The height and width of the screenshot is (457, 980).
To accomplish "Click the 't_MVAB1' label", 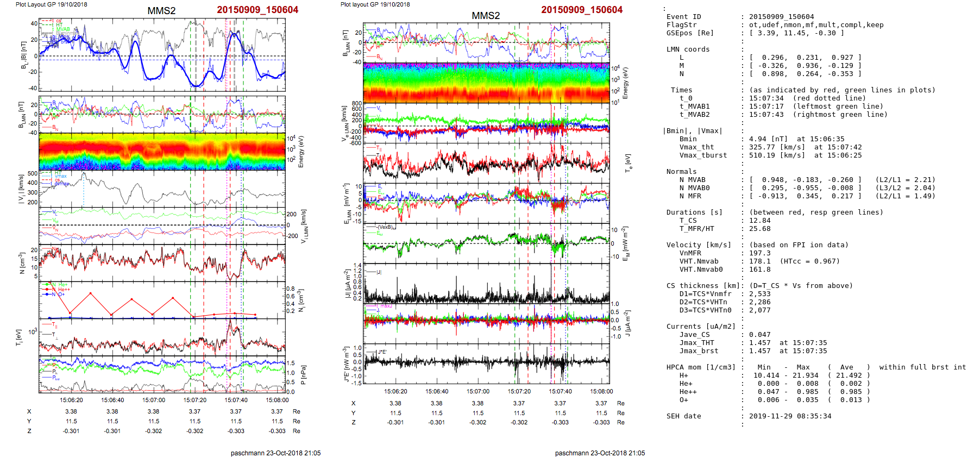I will pos(695,107).
